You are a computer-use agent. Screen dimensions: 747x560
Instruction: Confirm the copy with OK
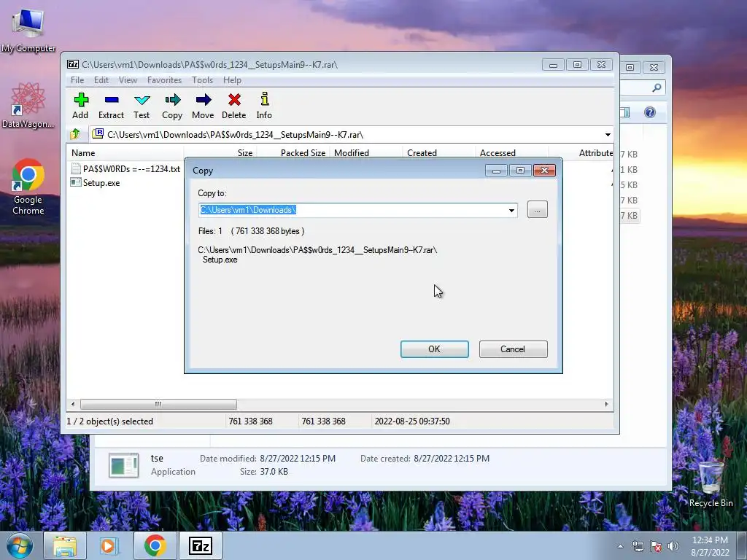click(x=435, y=349)
